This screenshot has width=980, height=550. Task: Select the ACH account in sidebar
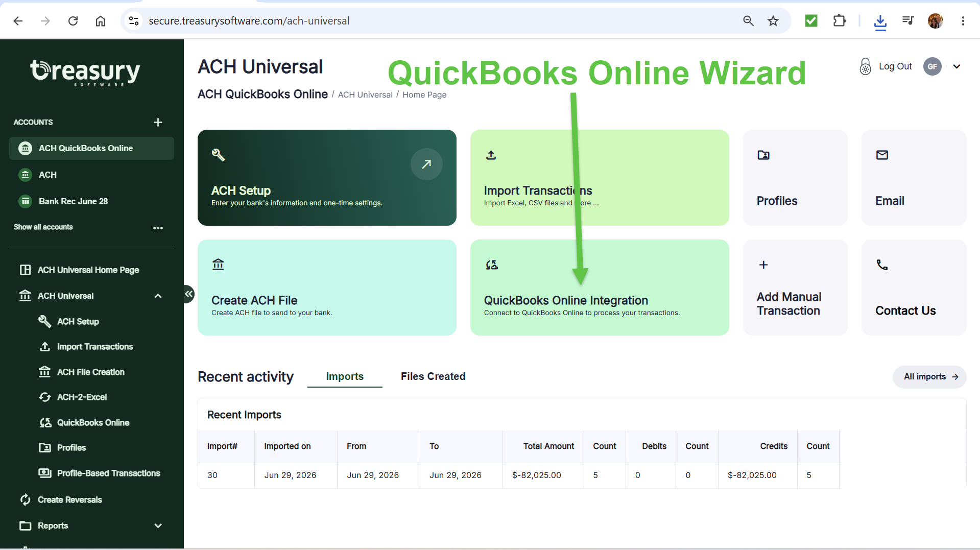pos(91,175)
